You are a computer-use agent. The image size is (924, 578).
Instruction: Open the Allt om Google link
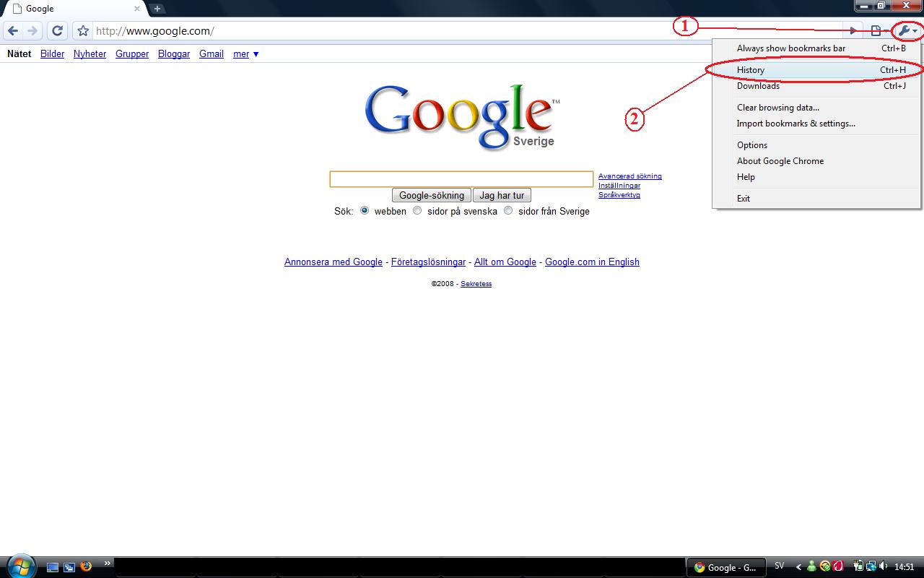pos(505,262)
